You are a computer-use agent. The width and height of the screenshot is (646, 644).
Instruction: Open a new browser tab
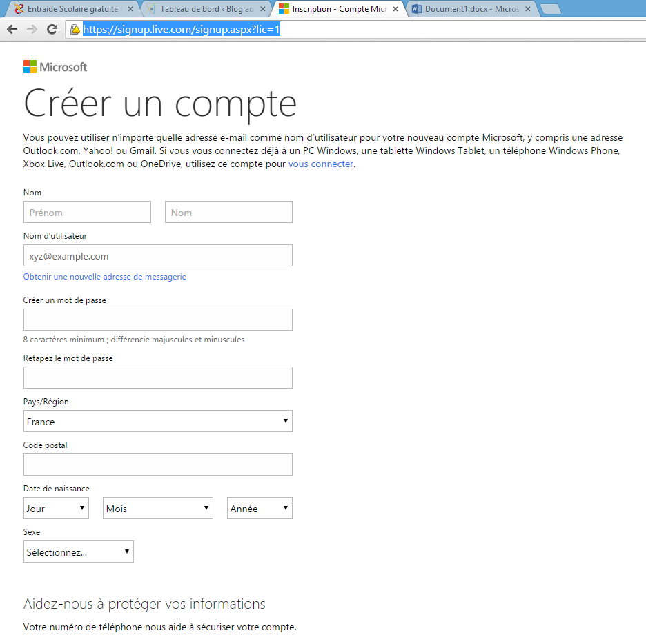coord(550,9)
